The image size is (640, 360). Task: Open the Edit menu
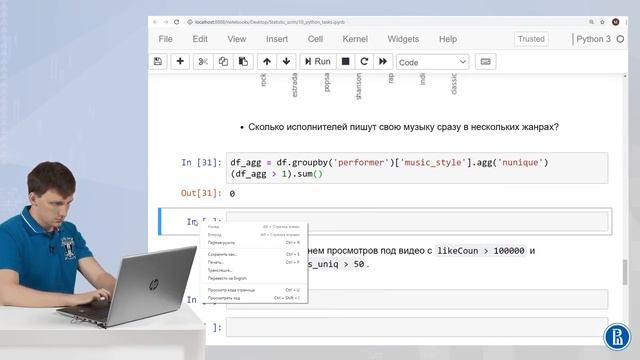point(200,39)
